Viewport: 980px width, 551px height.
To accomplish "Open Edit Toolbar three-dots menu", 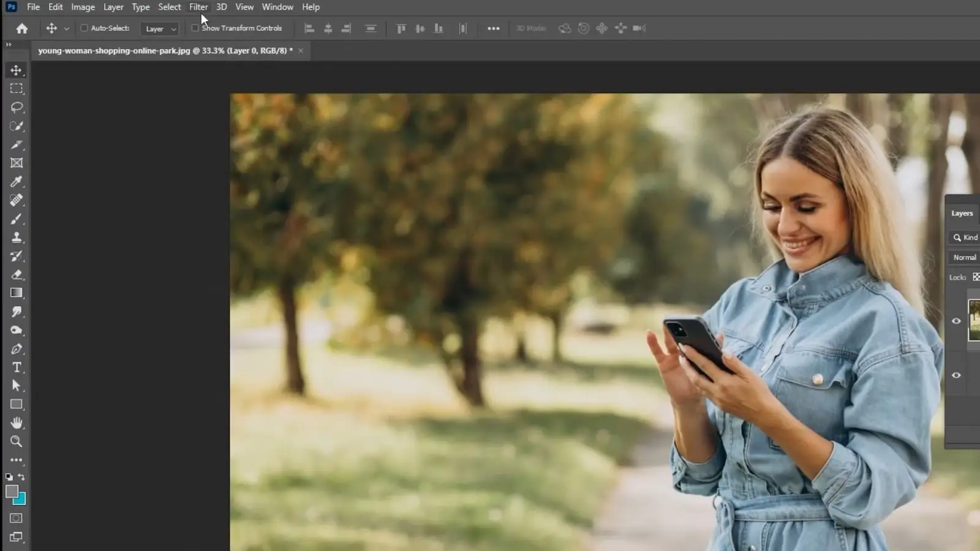I will [17, 460].
